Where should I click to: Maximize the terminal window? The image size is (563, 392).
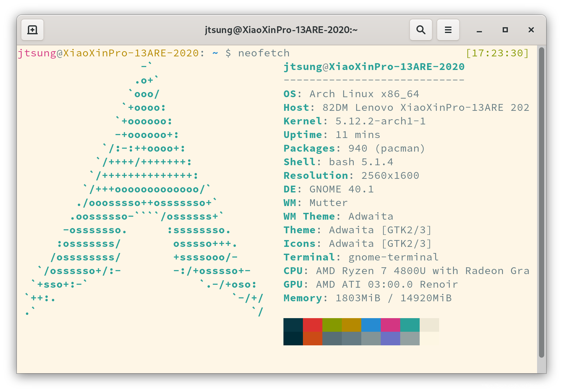[x=505, y=30]
